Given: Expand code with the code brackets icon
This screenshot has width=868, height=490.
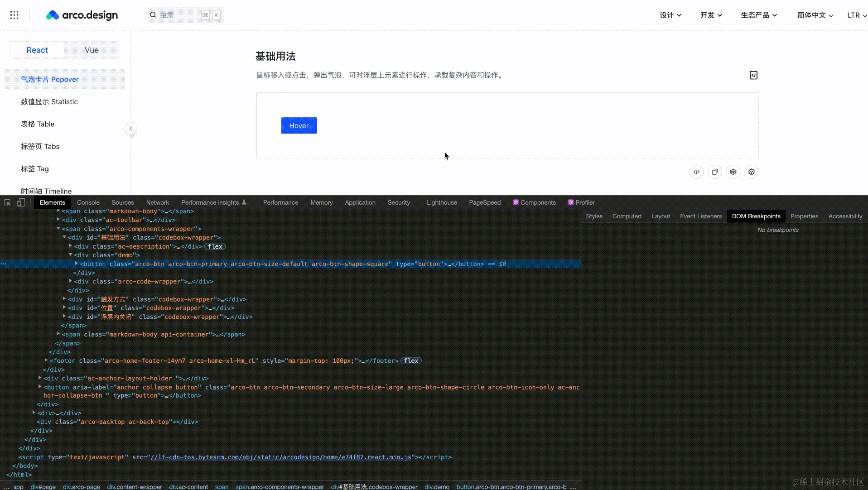Looking at the screenshot, I should tap(697, 172).
